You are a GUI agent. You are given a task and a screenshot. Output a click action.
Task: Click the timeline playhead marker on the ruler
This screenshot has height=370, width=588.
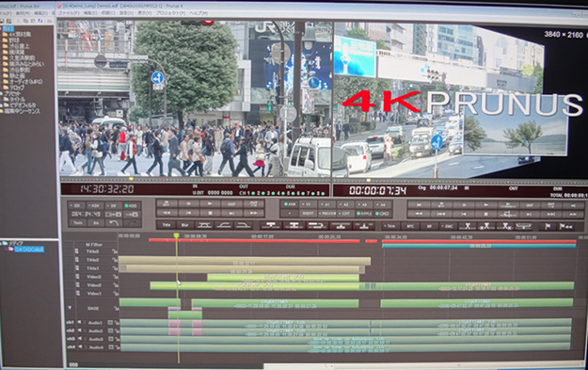(x=176, y=235)
